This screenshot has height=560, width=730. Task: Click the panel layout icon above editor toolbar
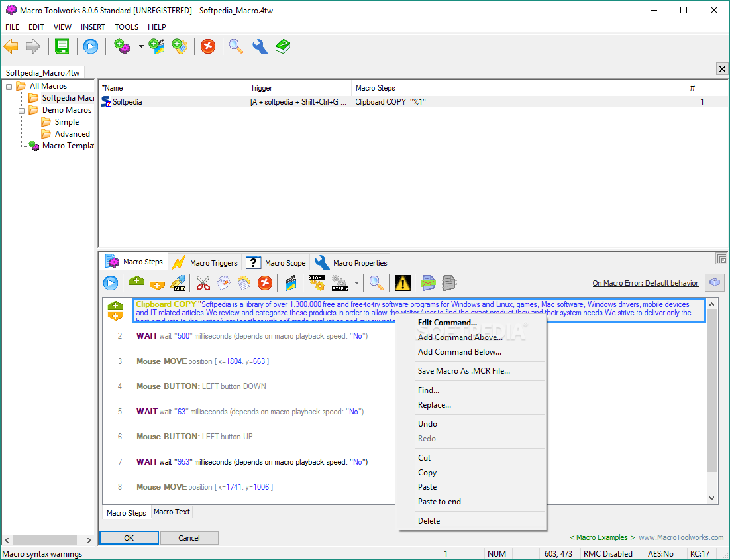721,258
